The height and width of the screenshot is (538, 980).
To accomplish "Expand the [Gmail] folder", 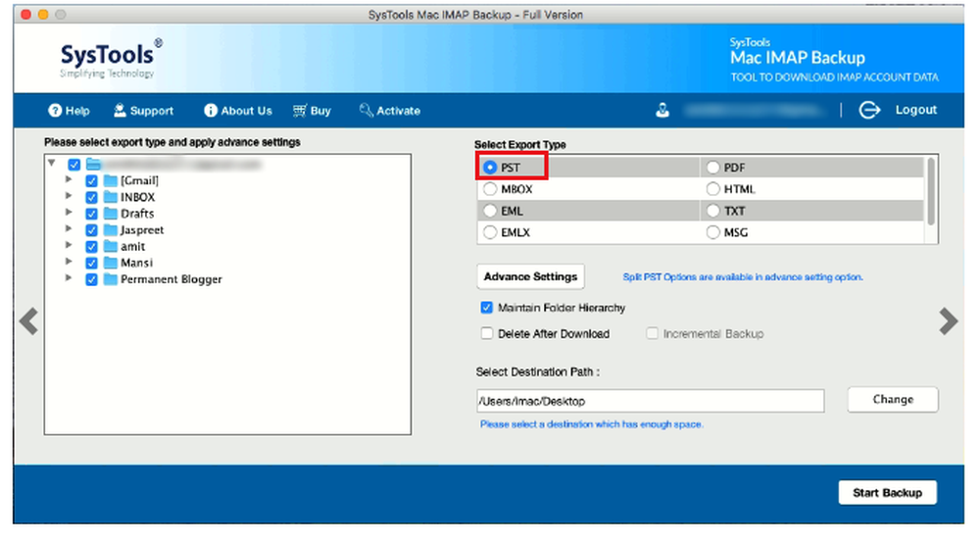I will (69, 179).
